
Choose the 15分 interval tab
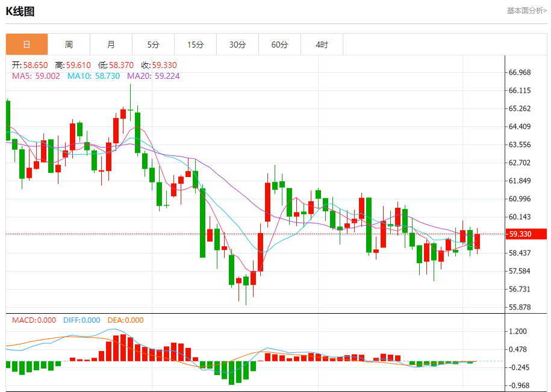195,45
